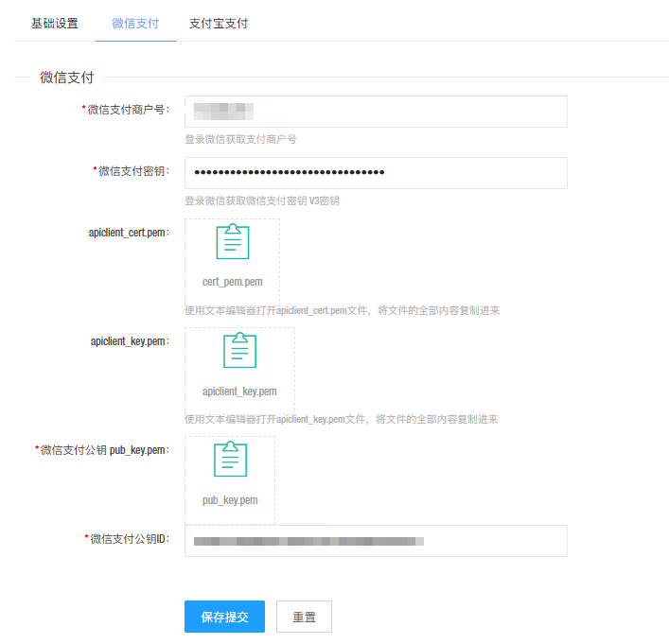Select the 微信支付 tab
The image size is (669, 644).
coord(135,24)
